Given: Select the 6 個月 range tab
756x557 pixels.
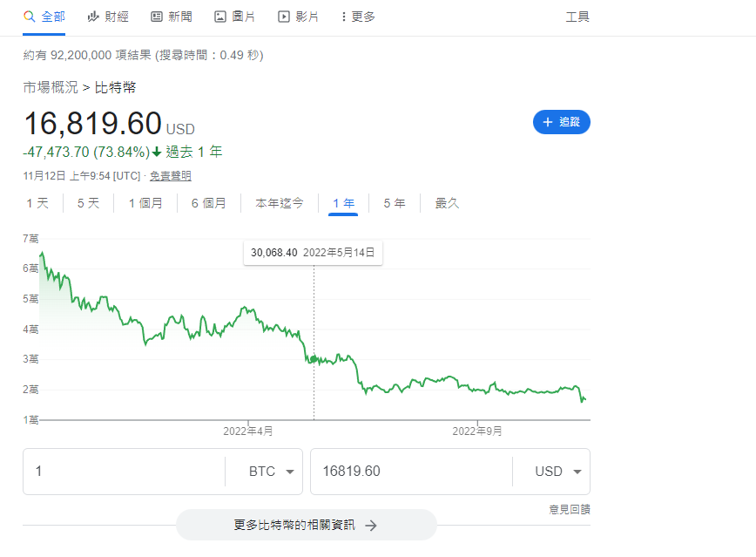Looking at the screenshot, I should pos(208,203).
